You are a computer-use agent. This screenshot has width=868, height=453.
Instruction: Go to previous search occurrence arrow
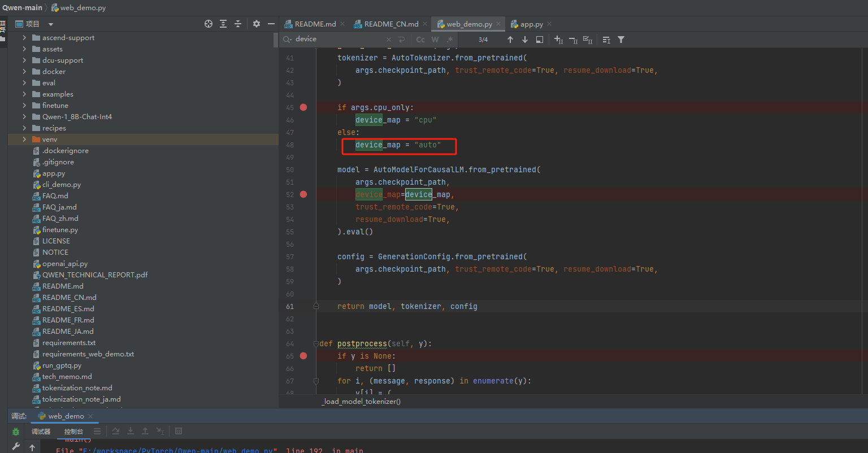pos(510,40)
